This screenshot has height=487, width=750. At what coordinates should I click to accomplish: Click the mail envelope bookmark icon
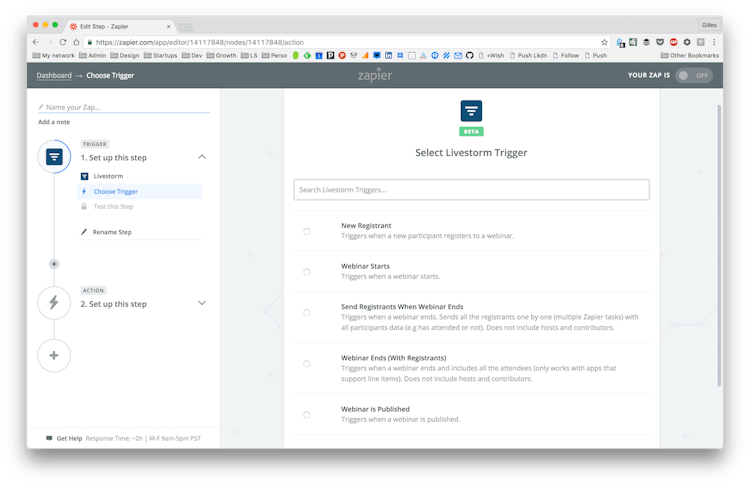458,55
